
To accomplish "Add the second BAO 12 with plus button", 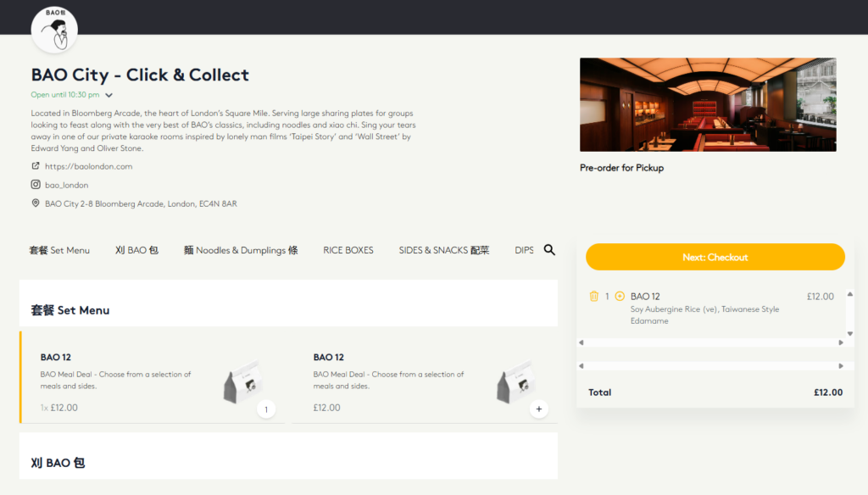I will [x=538, y=409].
